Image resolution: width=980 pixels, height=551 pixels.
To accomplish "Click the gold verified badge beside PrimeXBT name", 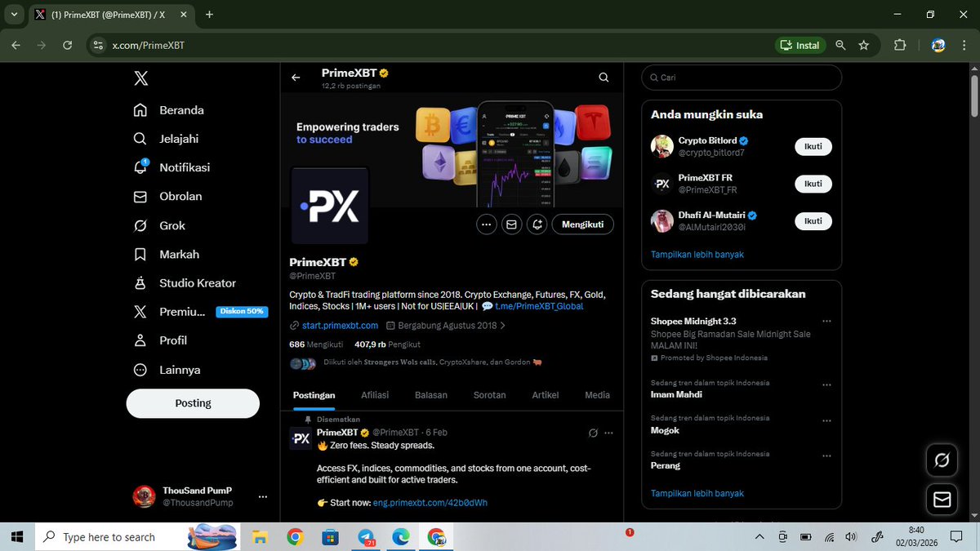I will tap(354, 262).
